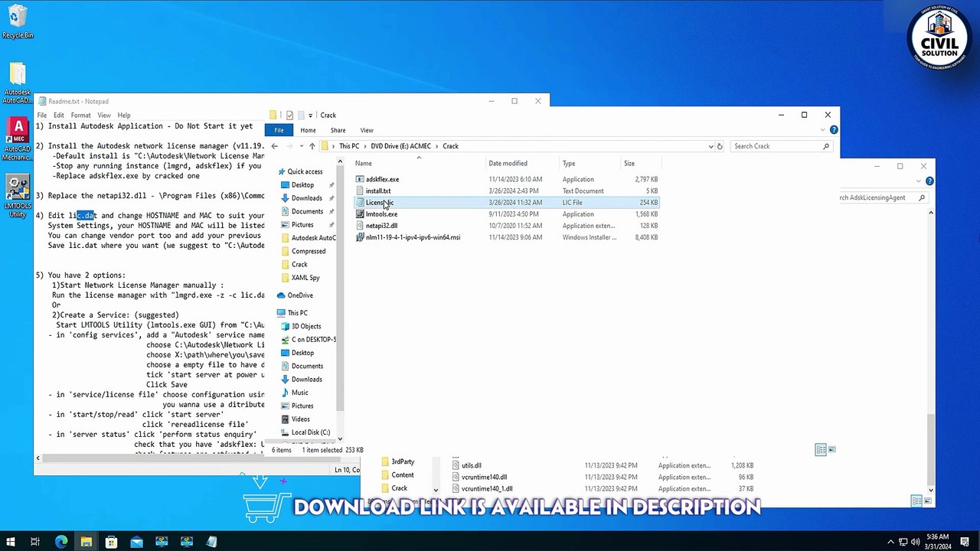Select Music in navigation pane

(299, 393)
